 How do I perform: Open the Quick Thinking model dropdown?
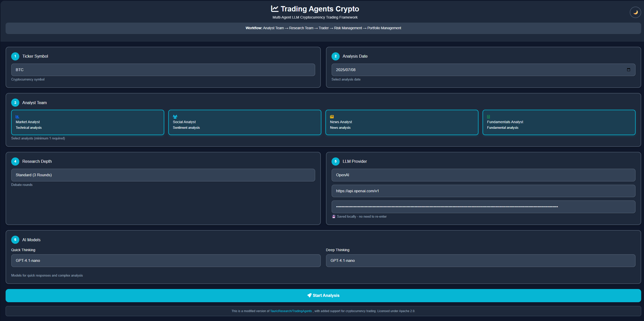166,261
